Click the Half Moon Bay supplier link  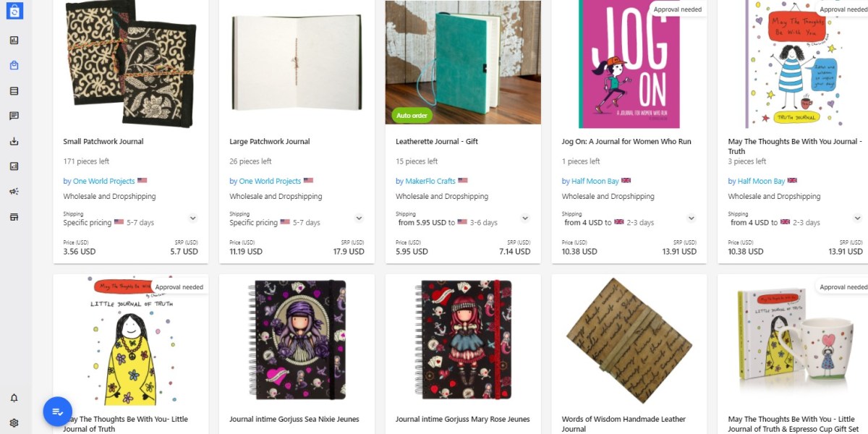tap(594, 180)
